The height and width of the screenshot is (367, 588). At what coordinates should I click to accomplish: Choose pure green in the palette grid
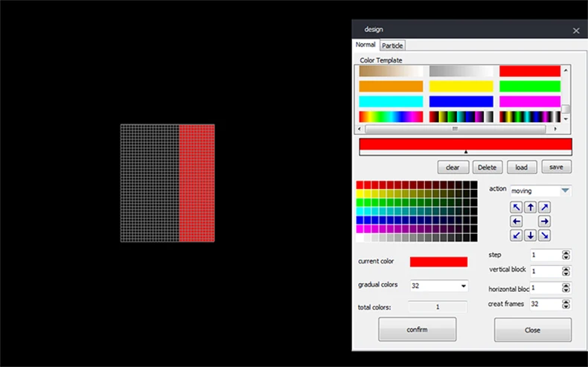click(x=359, y=202)
